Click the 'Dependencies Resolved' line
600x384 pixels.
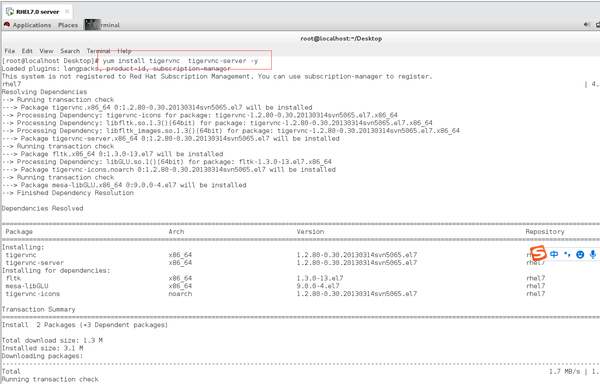42,208
